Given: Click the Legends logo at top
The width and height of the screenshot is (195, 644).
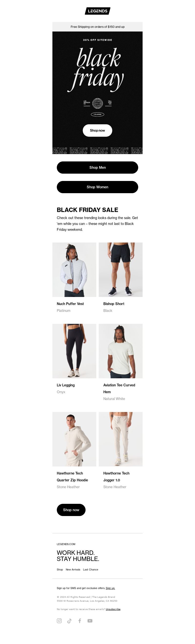Looking at the screenshot, I should click(98, 11).
